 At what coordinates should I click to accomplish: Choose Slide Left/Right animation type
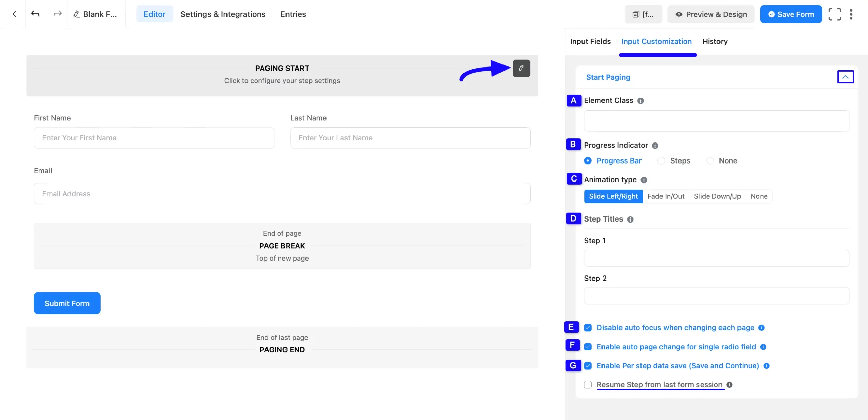(x=613, y=196)
